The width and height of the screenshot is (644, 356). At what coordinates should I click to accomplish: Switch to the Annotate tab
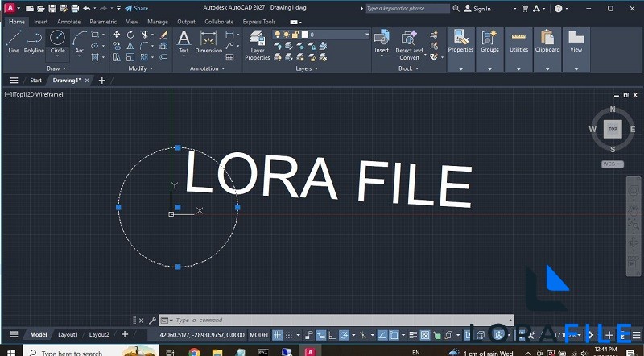(x=68, y=22)
